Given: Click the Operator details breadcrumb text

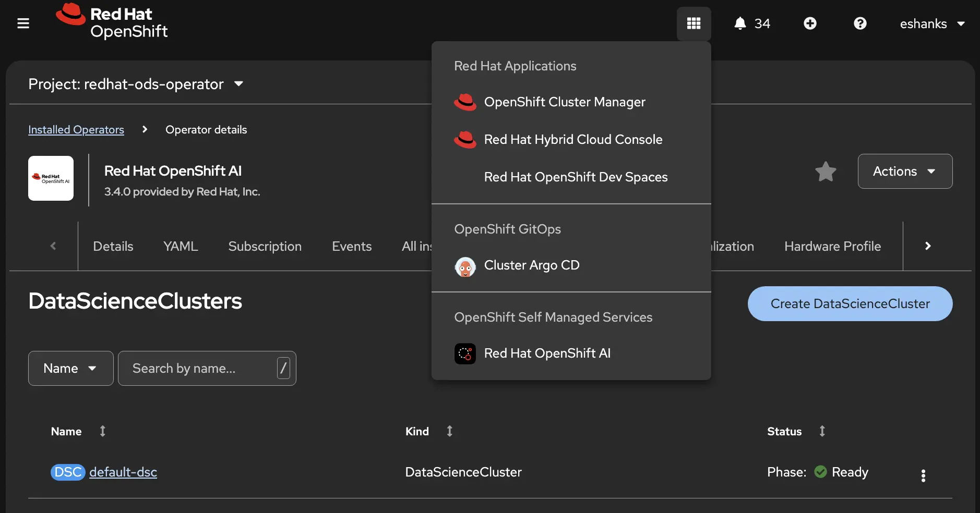Looking at the screenshot, I should pyautogui.click(x=206, y=129).
